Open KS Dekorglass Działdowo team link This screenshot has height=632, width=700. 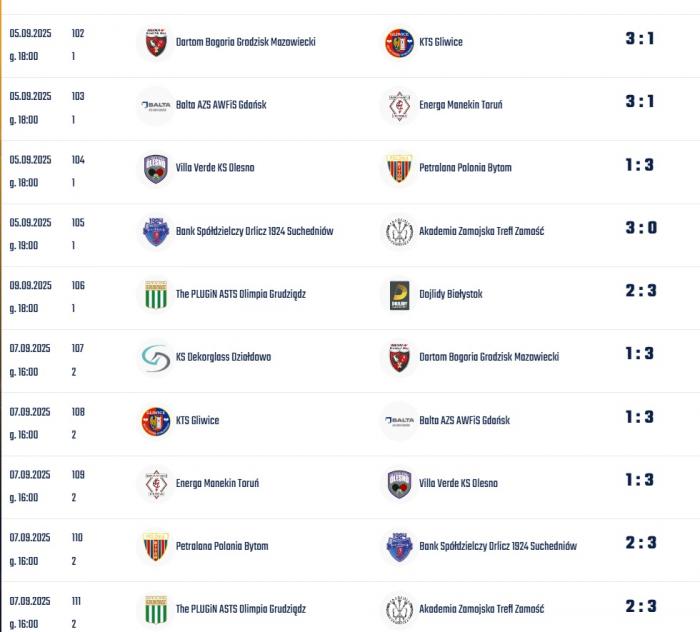[x=223, y=357]
